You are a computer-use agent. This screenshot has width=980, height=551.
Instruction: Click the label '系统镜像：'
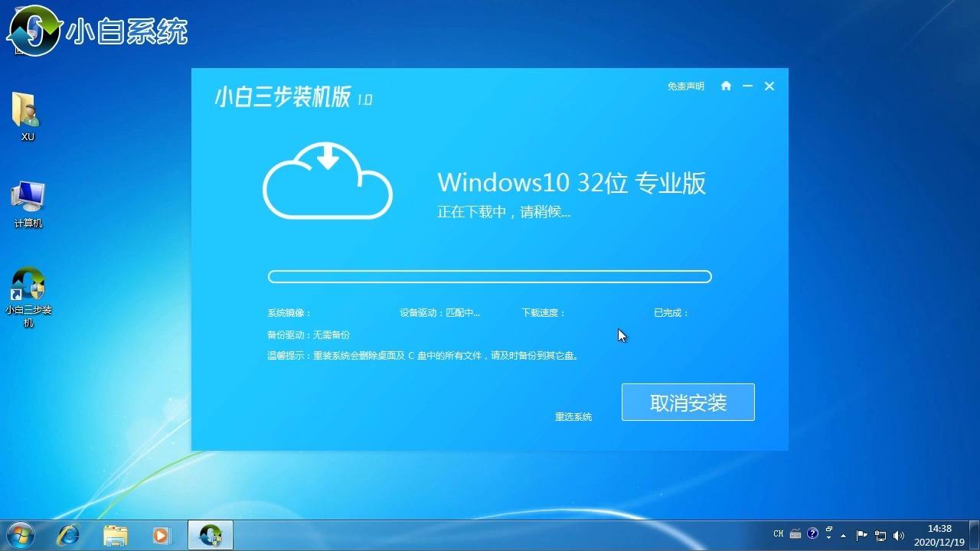click(x=289, y=313)
